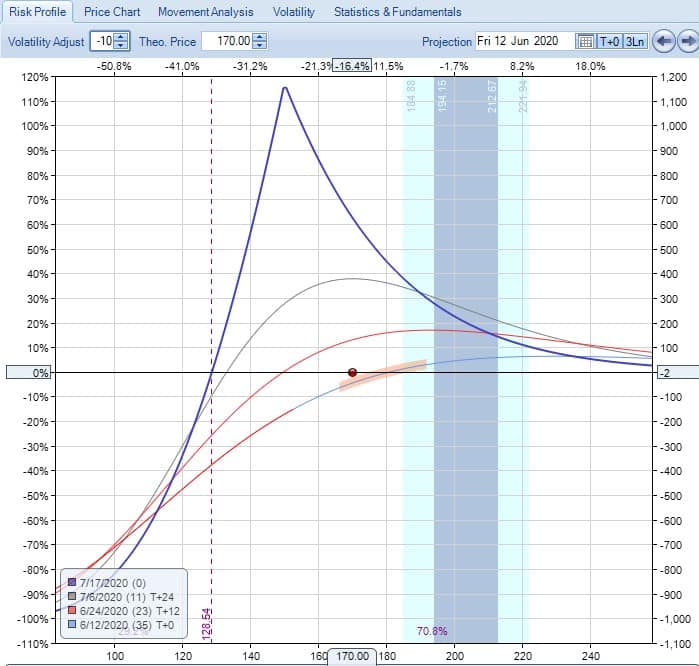Click the red current-price dot on chart
Image resolution: width=699 pixels, height=666 pixels.
coord(352,372)
